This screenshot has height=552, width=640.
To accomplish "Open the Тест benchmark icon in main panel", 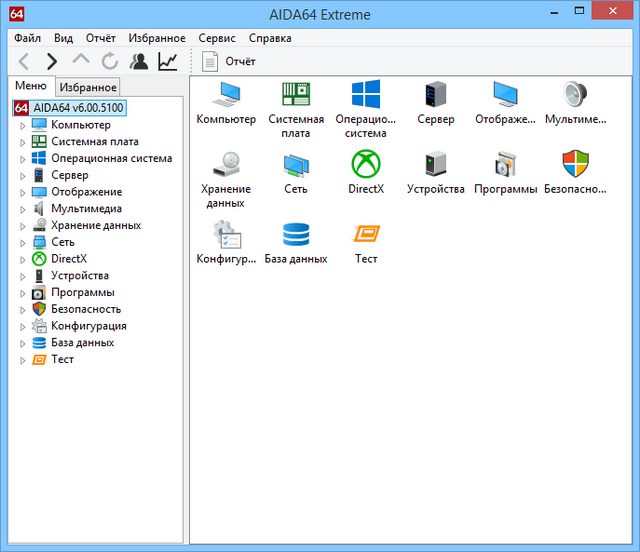I will point(366,235).
